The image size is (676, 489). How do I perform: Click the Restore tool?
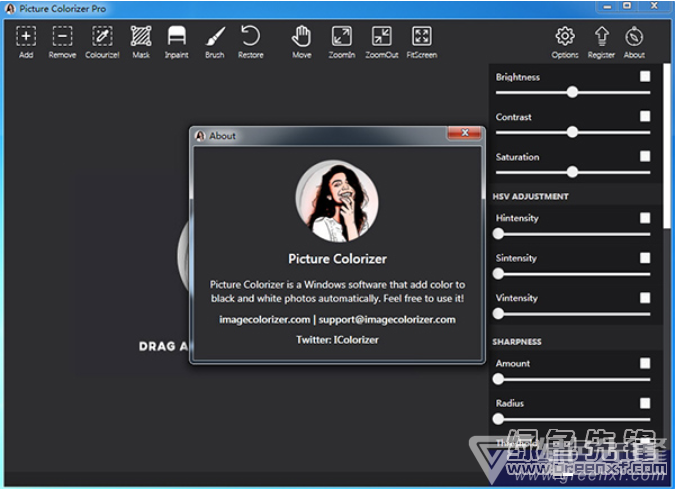[x=250, y=42]
